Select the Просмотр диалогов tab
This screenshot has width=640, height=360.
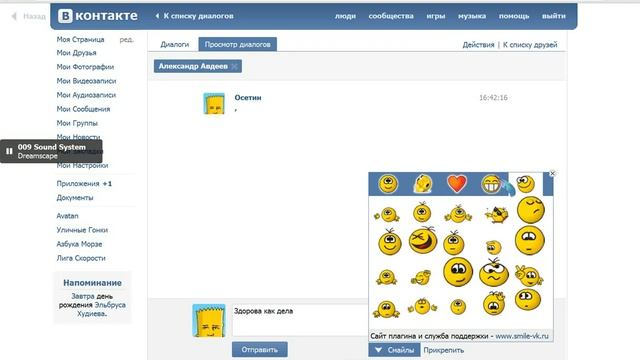[x=238, y=44]
